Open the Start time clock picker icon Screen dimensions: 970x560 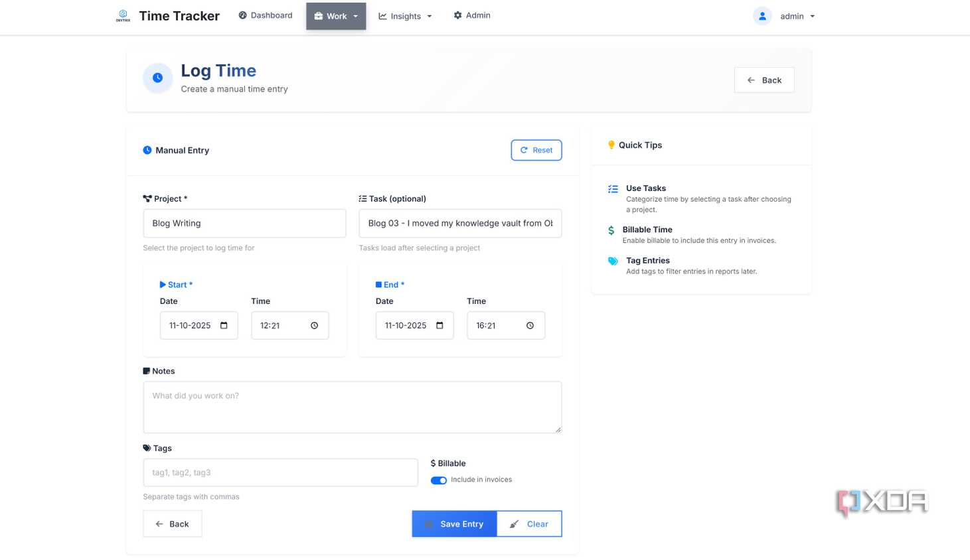315,325
